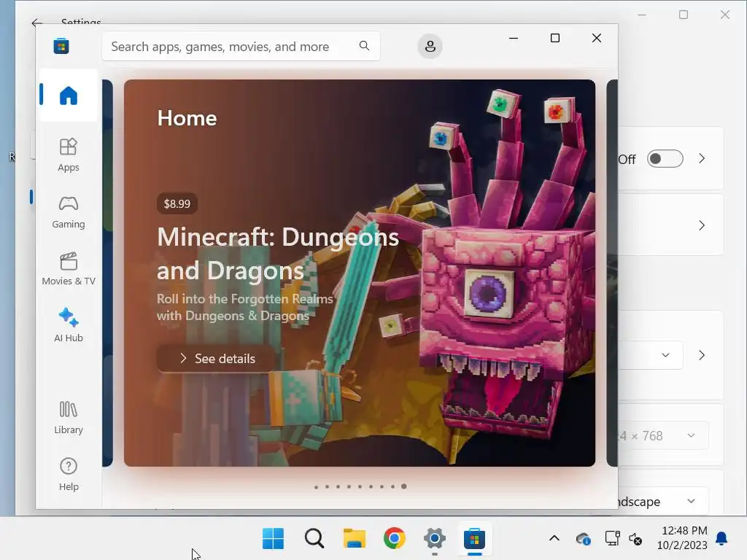Click the $8.99 price tag
Image resolution: width=747 pixels, height=560 pixels.
(x=177, y=204)
